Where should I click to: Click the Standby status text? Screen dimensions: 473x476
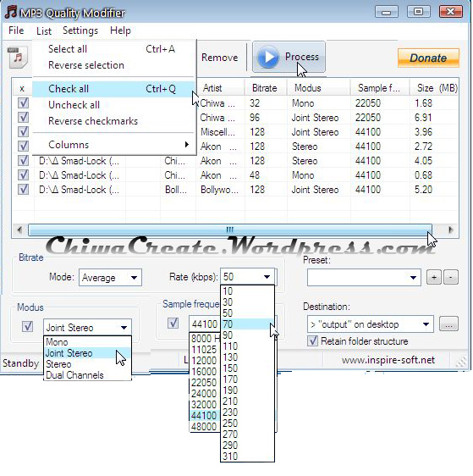click(20, 363)
